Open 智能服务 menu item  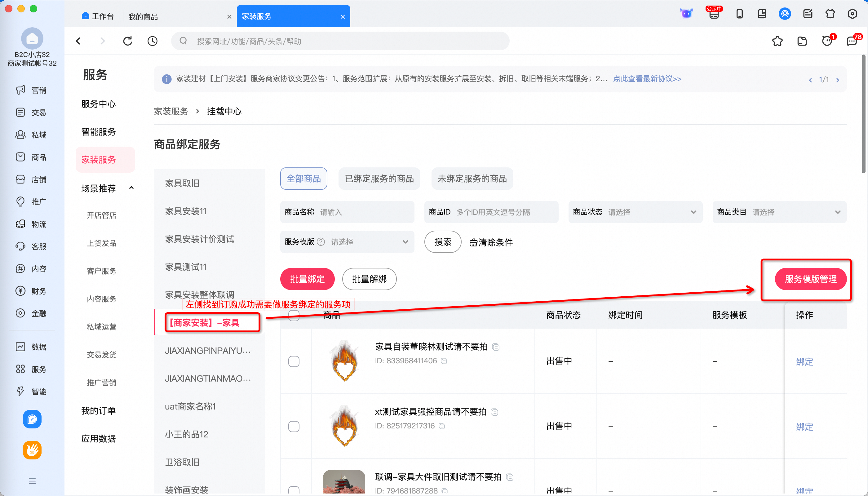pos(99,131)
